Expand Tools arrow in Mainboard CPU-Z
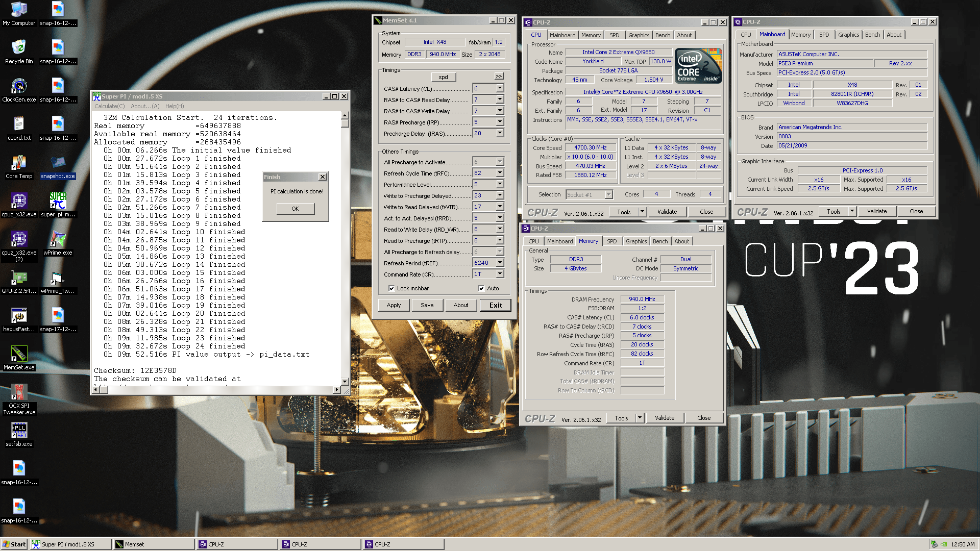This screenshot has height=551, width=980. 851,211
